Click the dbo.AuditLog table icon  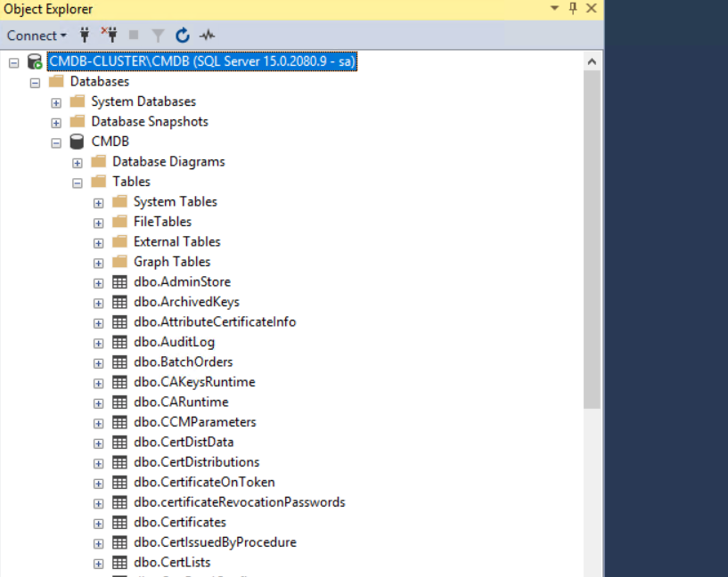[x=119, y=342]
